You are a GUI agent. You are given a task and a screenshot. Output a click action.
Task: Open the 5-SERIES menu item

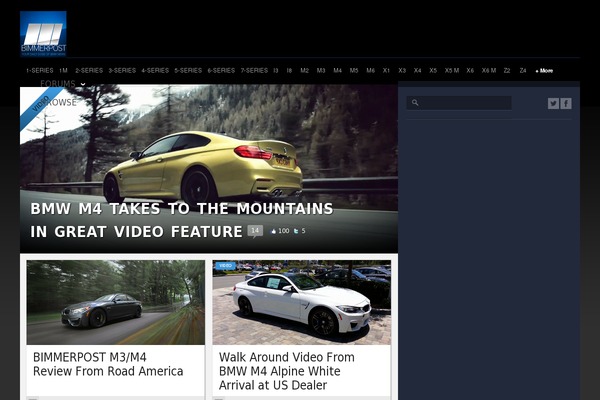[188, 70]
